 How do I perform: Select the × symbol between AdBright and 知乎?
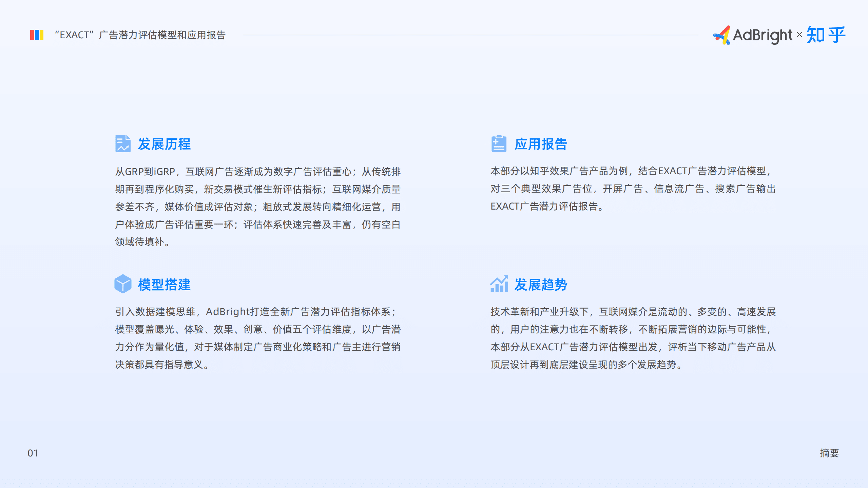click(x=799, y=35)
